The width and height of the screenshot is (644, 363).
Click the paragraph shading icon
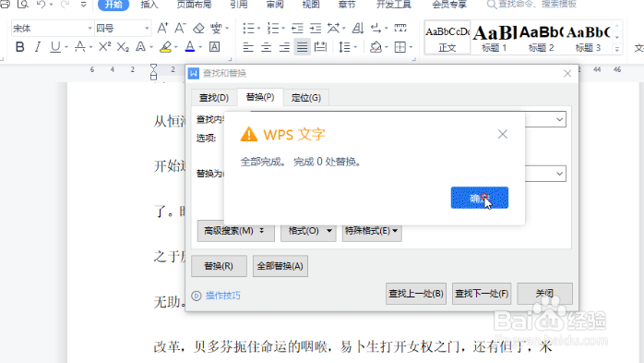(376, 47)
